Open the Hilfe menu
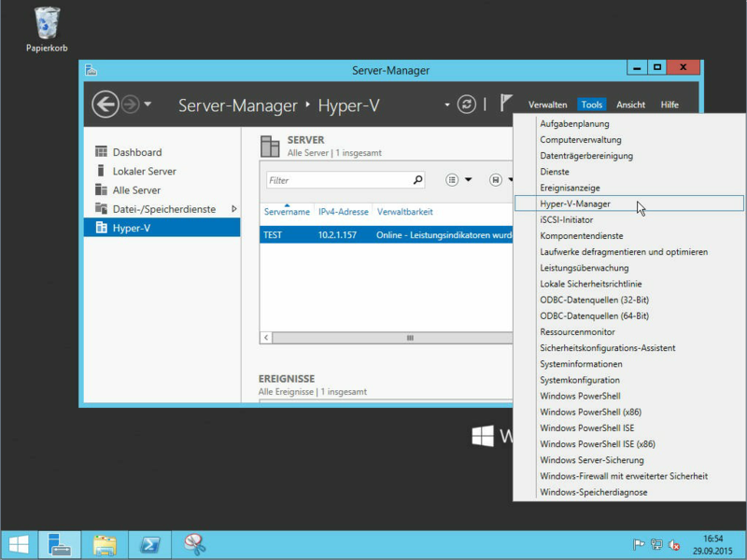Screen dimensions: 747x560 [669, 105]
